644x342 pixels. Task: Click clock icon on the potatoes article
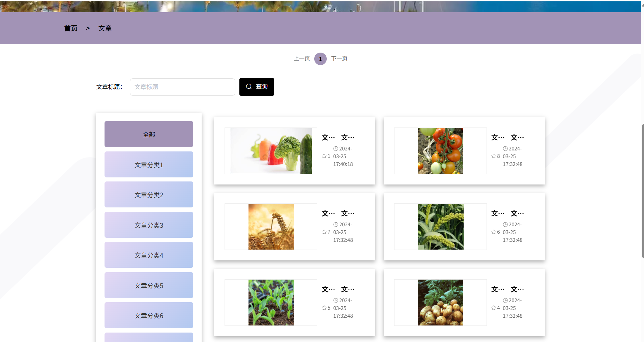click(x=505, y=301)
